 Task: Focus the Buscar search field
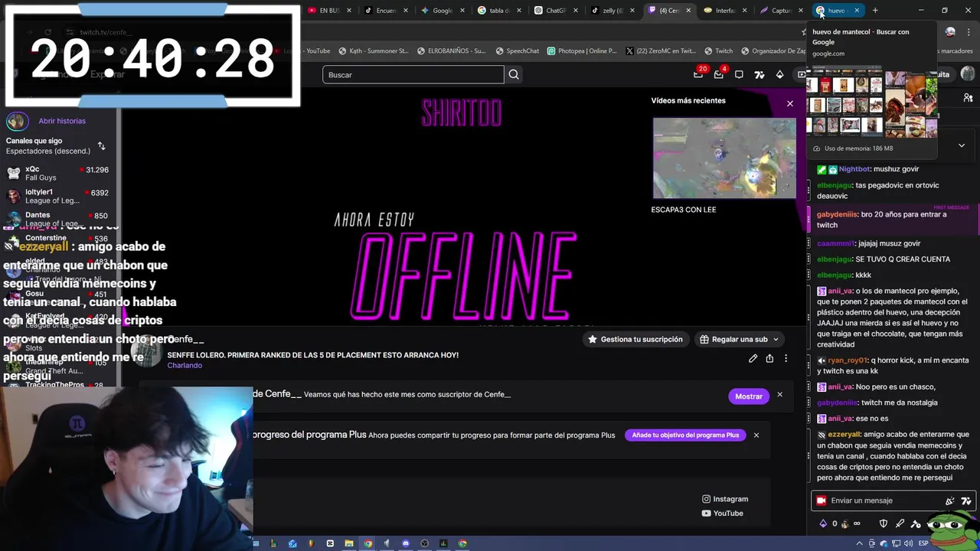(x=413, y=74)
